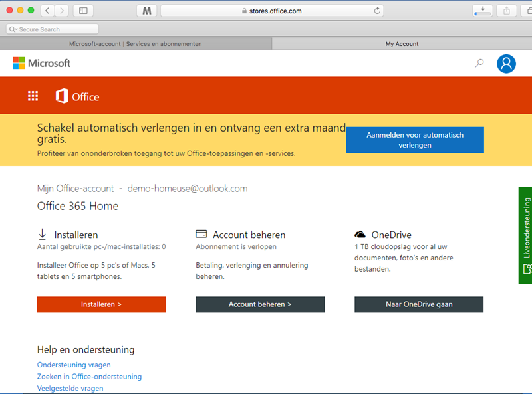Open the user account profile avatar
The height and width of the screenshot is (394, 532).
[x=506, y=64]
